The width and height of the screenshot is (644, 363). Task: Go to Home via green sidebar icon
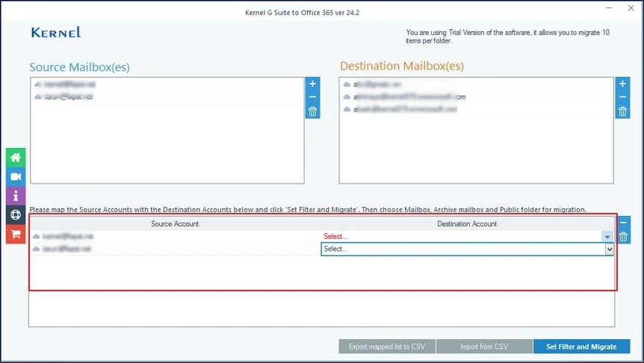pyautogui.click(x=16, y=158)
